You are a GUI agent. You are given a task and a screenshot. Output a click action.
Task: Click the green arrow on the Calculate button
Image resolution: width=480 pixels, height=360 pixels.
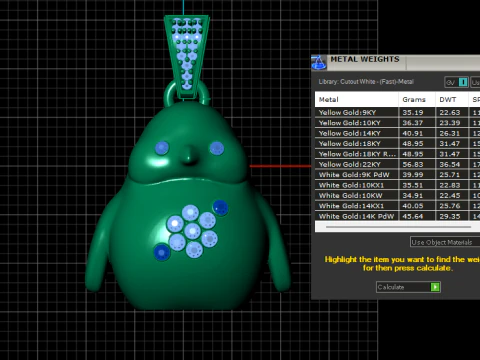pyautogui.click(x=435, y=287)
